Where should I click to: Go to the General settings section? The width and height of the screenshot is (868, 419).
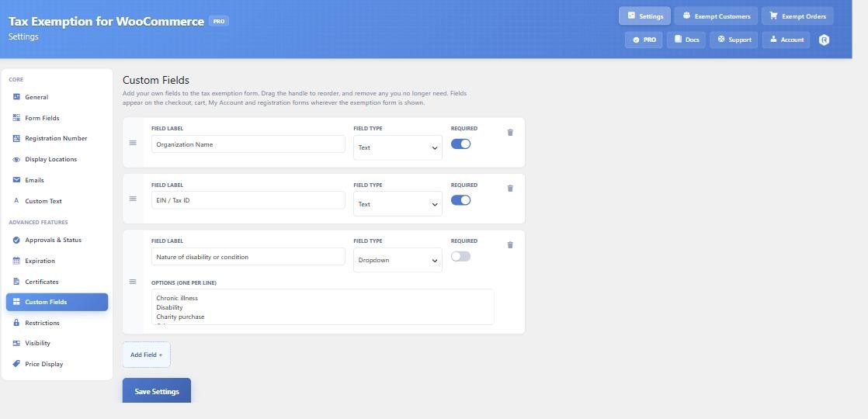[57, 97]
